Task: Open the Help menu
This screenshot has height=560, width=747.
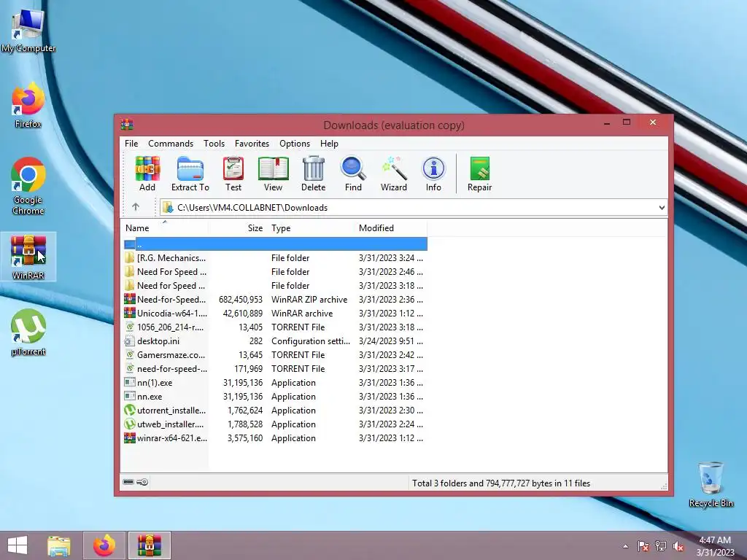Action: coord(329,144)
